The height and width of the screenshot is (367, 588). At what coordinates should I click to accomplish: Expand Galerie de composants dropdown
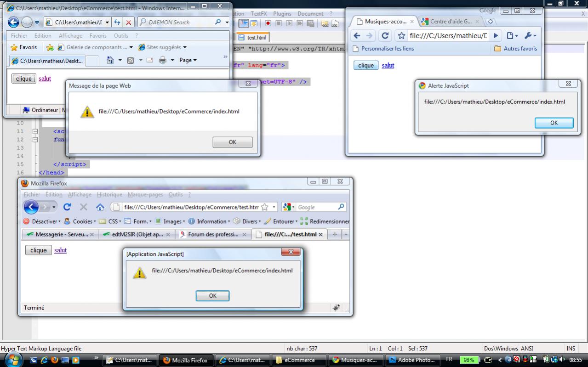pyautogui.click(x=131, y=47)
